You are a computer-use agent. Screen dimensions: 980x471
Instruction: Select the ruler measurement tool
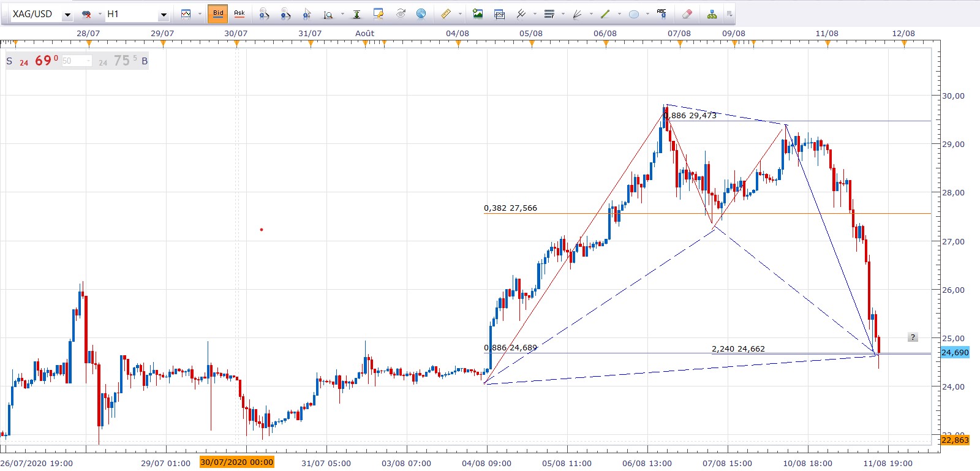446,13
